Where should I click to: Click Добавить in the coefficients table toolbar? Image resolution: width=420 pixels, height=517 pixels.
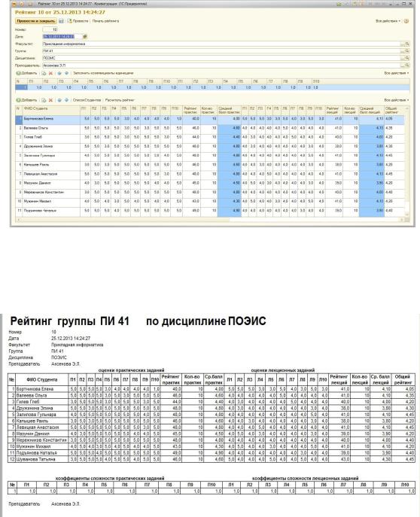click(x=26, y=73)
